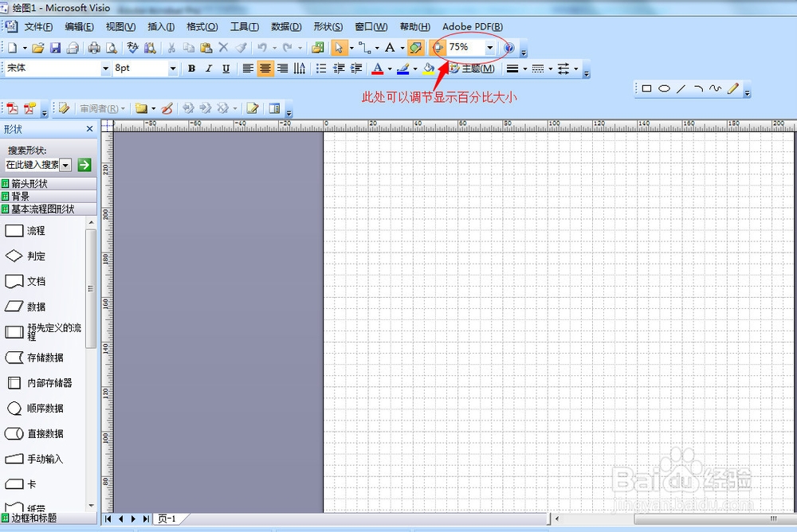
Task: Open the 边框和标题 stencil
Action: [49, 518]
